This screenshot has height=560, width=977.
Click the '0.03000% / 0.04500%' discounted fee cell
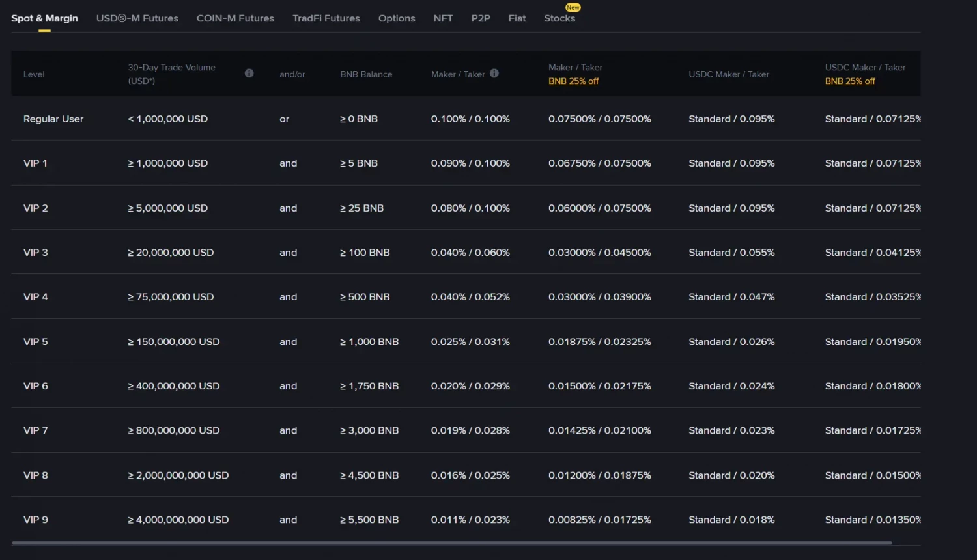tap(600, 253)
